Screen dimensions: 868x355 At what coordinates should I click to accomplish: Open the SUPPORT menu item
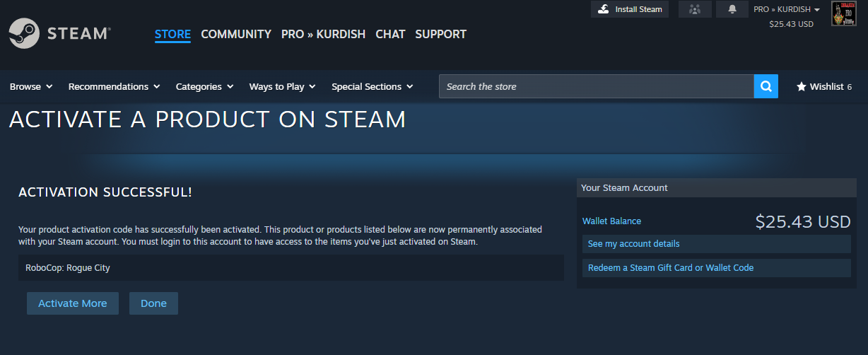[x=440, y=34]
